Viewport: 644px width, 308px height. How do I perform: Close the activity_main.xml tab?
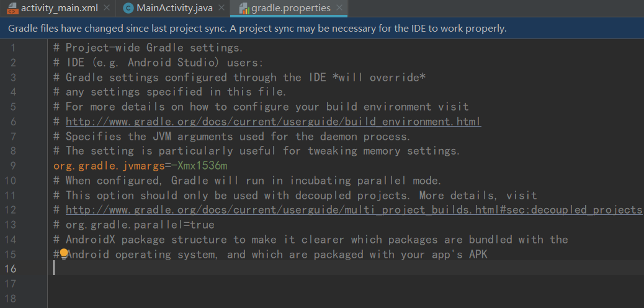[107, 8]
